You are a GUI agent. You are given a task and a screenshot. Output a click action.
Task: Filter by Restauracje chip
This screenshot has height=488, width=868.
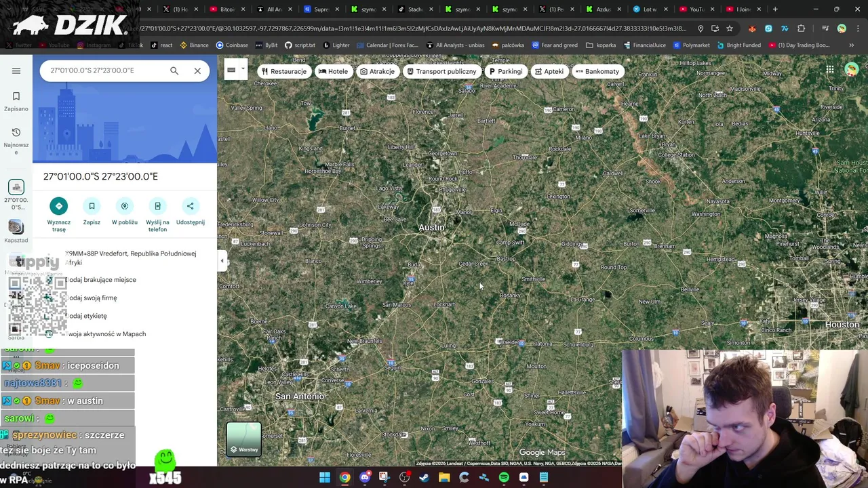(283, 71)
